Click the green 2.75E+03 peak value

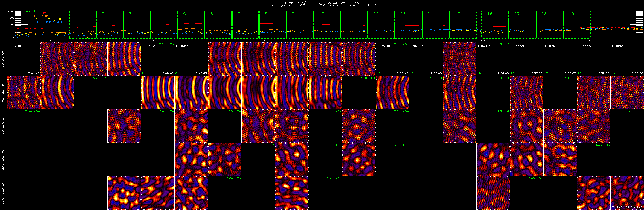click(334, 178)
